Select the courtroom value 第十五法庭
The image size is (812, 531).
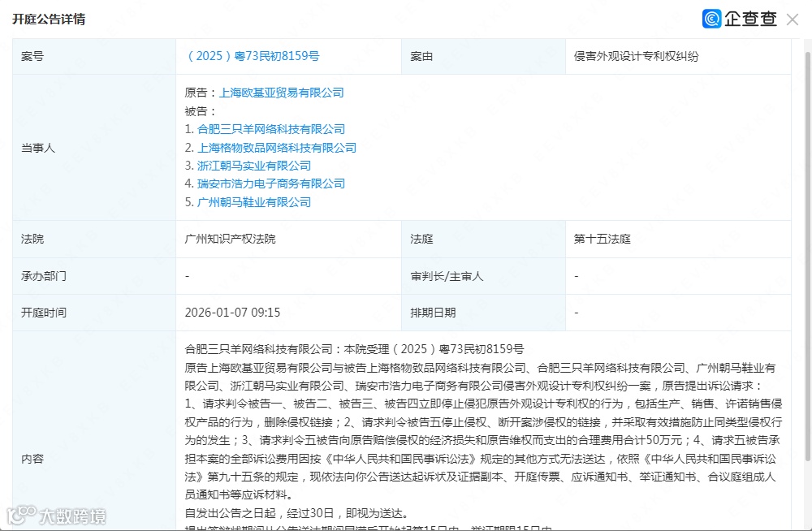coord(603,239)
